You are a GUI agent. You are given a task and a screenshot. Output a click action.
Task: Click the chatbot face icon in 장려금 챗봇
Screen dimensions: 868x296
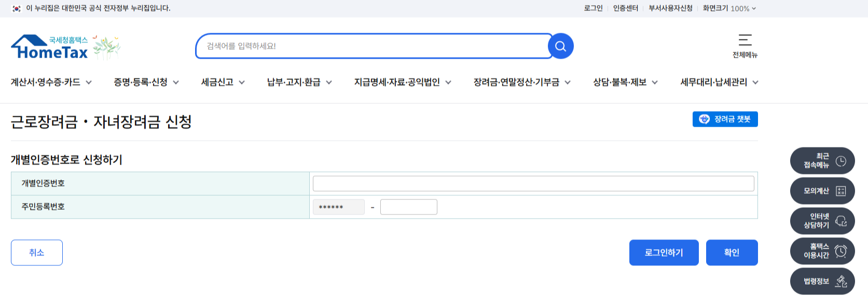(704, 119)
